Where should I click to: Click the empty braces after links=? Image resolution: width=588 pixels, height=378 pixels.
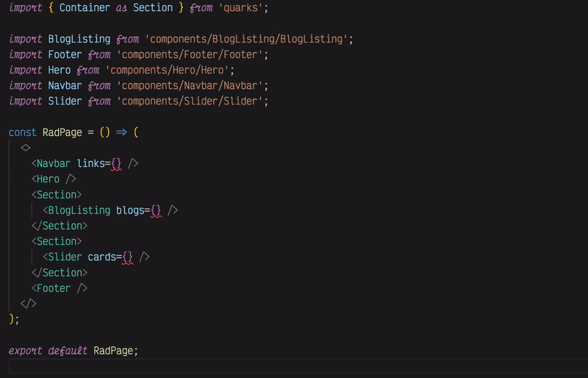click(x=116, y=163)
